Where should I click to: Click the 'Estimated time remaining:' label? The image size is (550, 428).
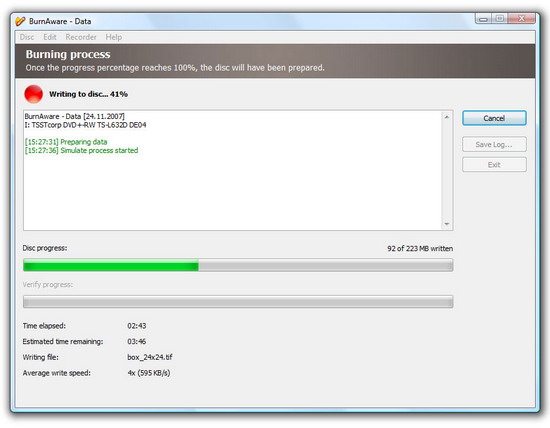(x=63, y=341)
